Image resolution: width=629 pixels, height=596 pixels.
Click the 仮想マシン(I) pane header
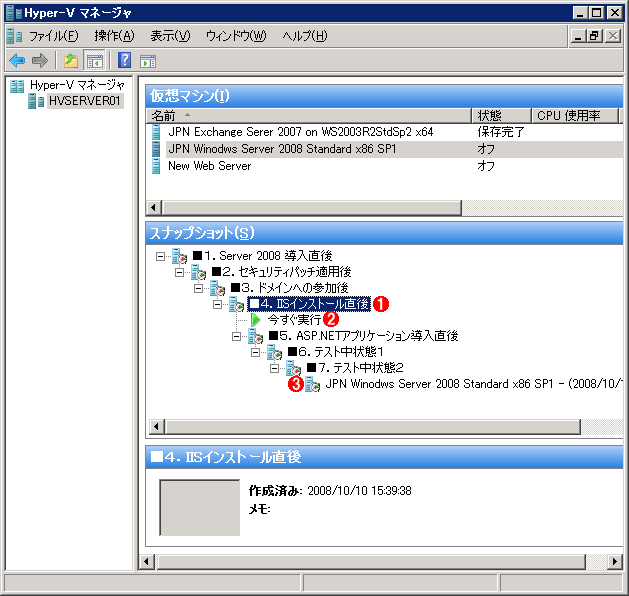coord(384,96)
